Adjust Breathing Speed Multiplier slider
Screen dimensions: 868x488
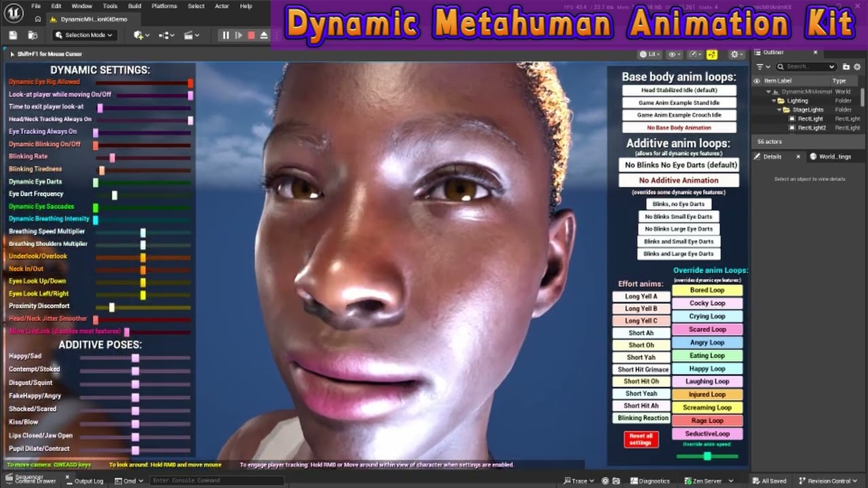point(142,232)
